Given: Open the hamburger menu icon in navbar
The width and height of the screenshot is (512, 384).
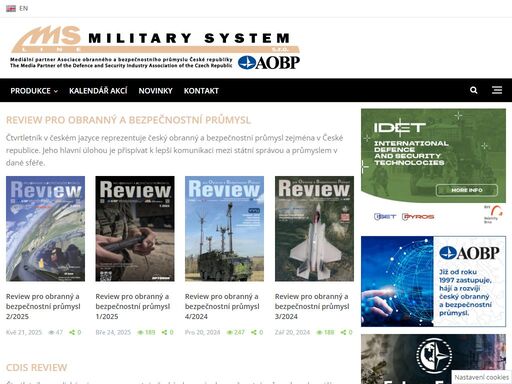Looking at the screenshot, I should (497, 90).
